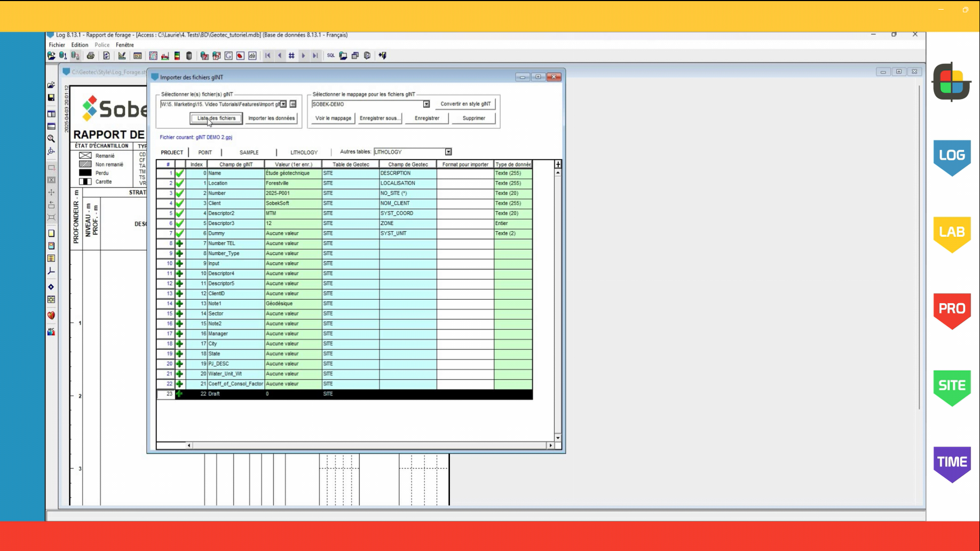Click the G icon in toolbar

[228, 56]
